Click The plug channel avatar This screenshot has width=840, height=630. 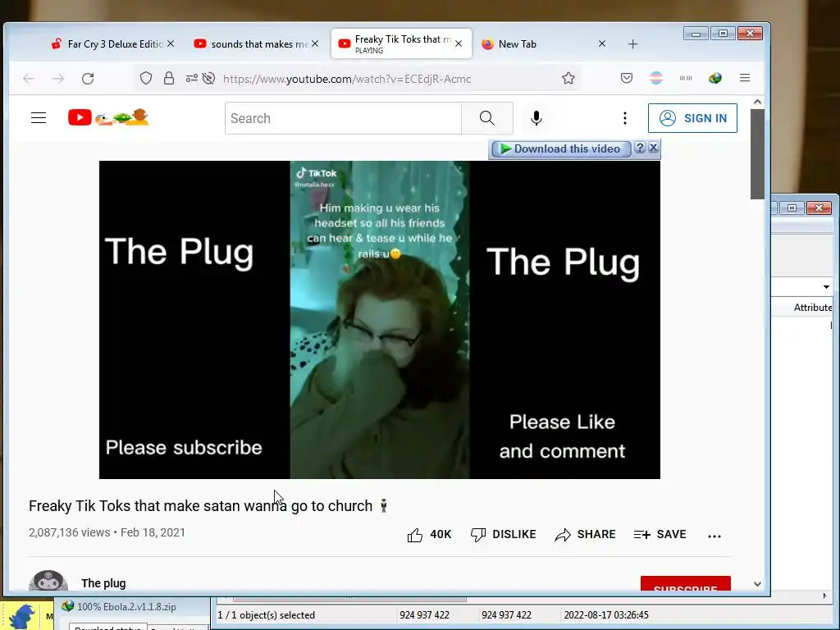[48, 582]
